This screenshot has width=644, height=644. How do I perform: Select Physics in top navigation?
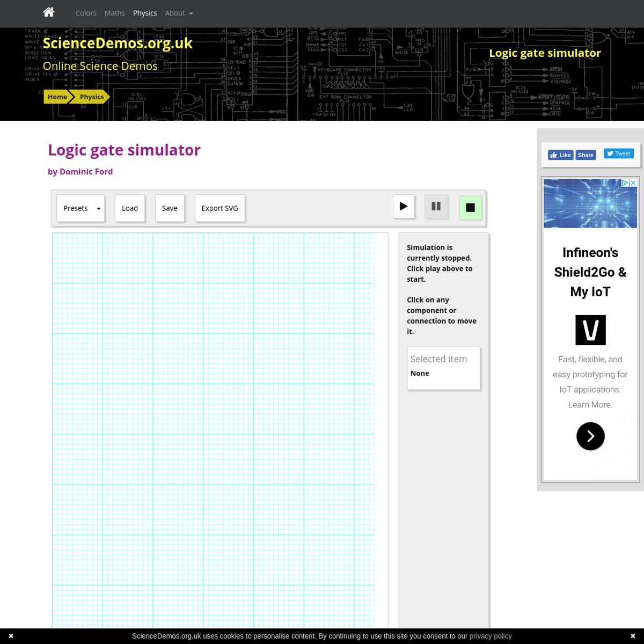(x=145, y=13)
